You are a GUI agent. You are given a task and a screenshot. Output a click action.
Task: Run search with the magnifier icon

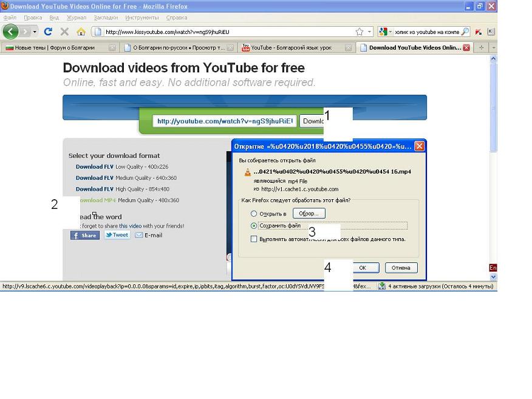click(465, 32)
